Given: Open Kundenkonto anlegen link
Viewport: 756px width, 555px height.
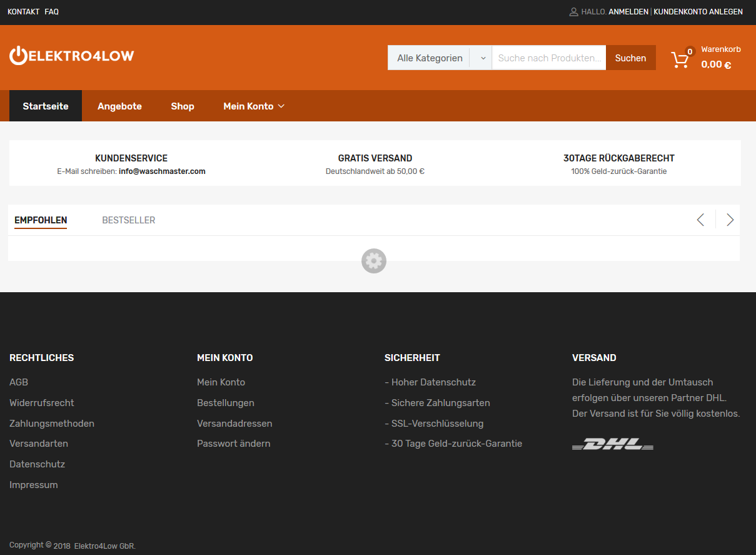Looking at the screenshot, I should pos(698,12).
